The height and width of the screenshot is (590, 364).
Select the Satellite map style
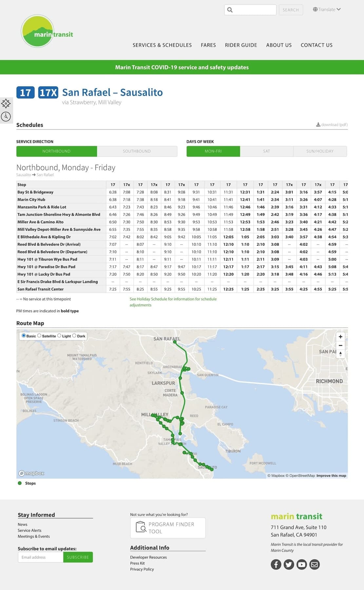(x=39, y=336)
